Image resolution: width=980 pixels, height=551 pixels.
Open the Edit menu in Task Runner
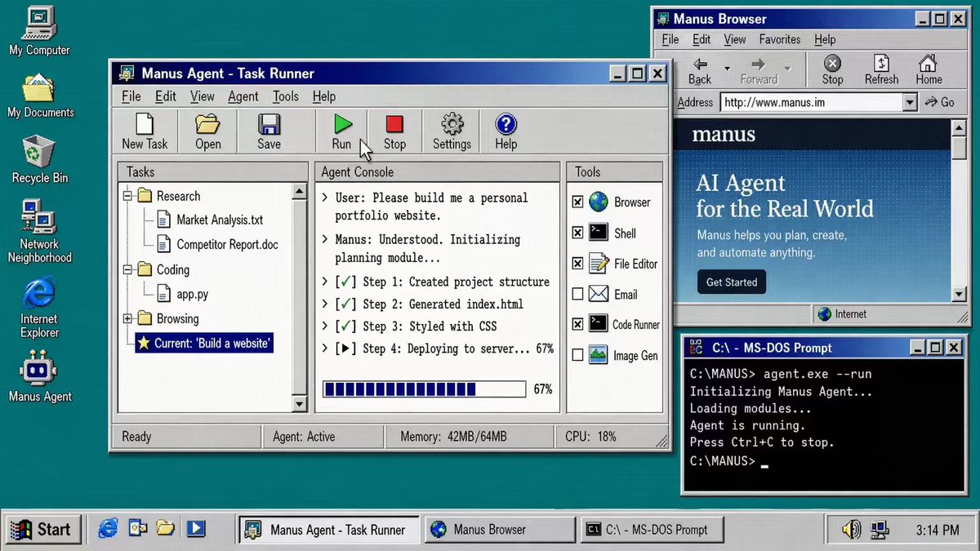166,96
